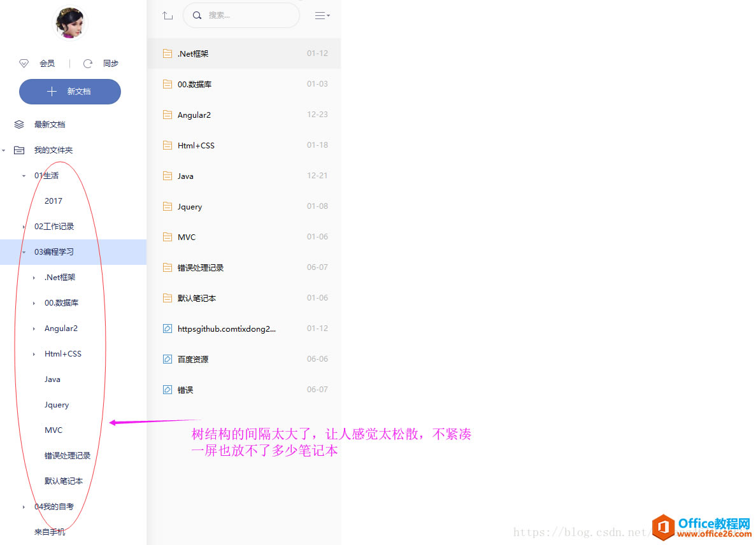The image size is (756, 545).
Task: Open the Angular2 folder icon in list
Action: click(x=168, y=115)
